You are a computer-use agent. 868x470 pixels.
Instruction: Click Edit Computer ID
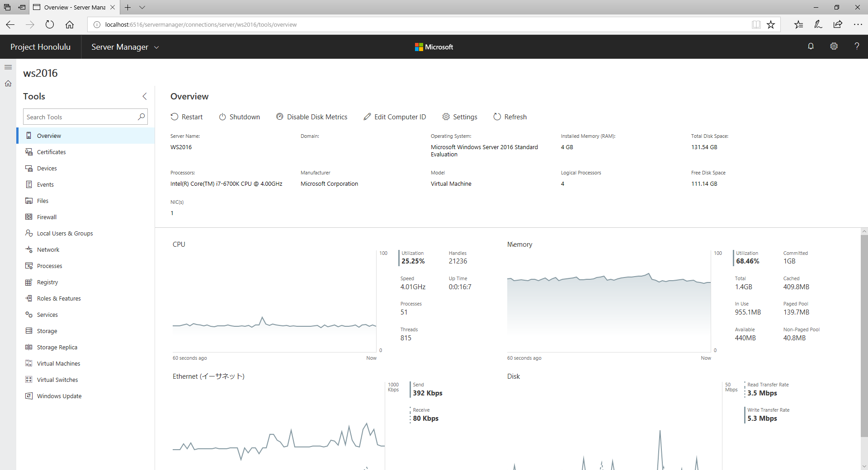click(395, 117)
